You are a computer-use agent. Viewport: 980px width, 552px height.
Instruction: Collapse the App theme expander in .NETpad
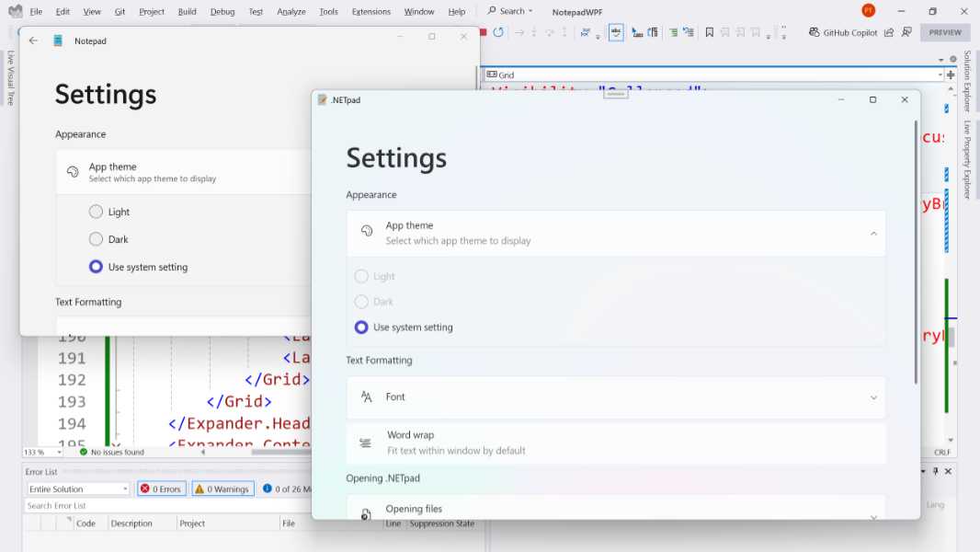873,234
